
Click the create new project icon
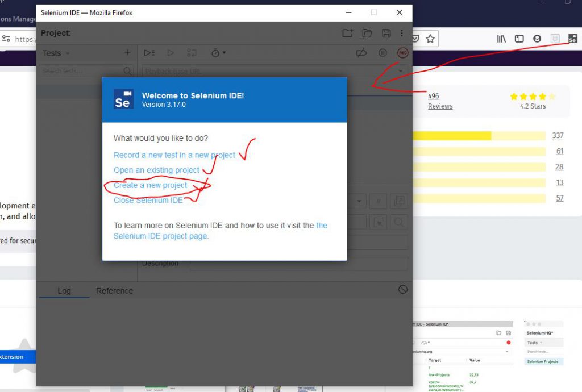[347, 33]
